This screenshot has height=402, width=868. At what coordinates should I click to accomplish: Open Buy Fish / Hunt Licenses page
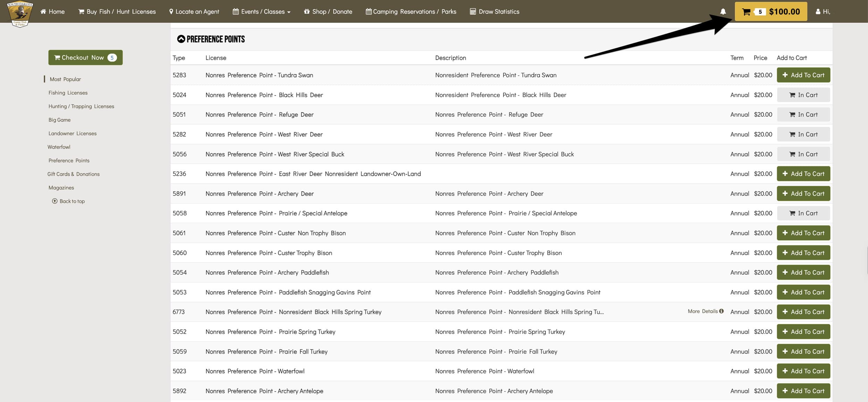click(x=117, y=11)
